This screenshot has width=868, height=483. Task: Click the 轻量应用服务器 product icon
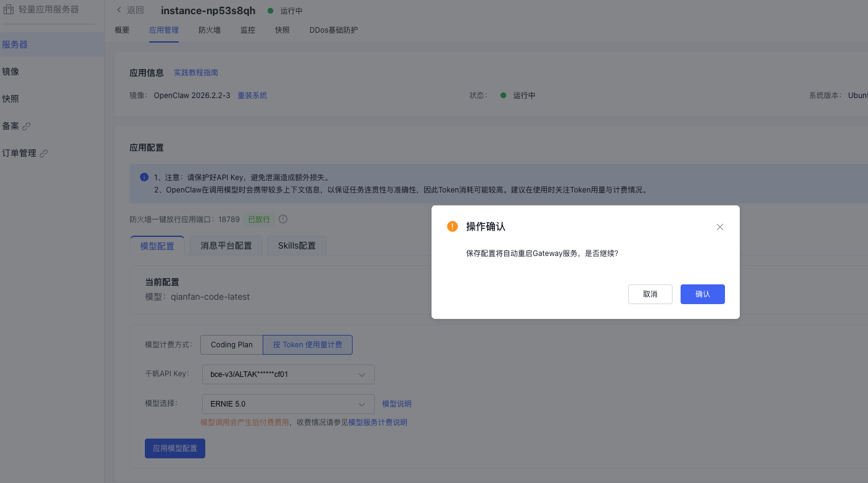pyautogui.click(x=8, y=9)
